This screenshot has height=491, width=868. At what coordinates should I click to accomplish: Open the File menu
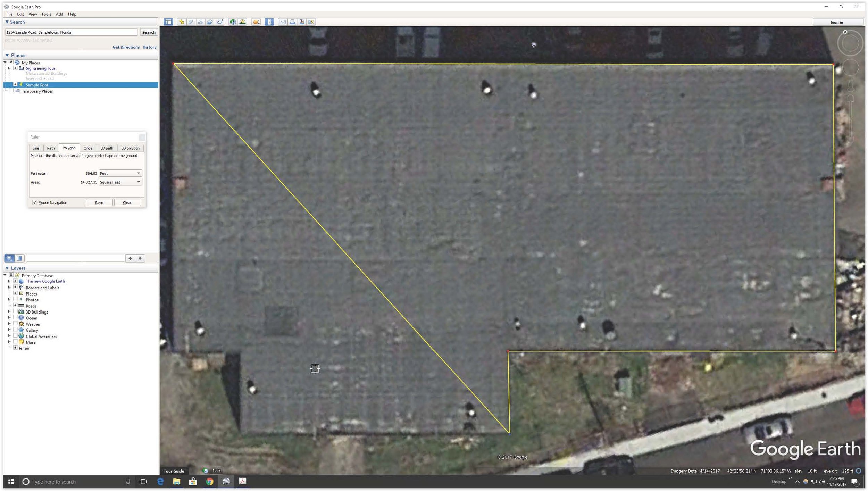click(9, 14)
